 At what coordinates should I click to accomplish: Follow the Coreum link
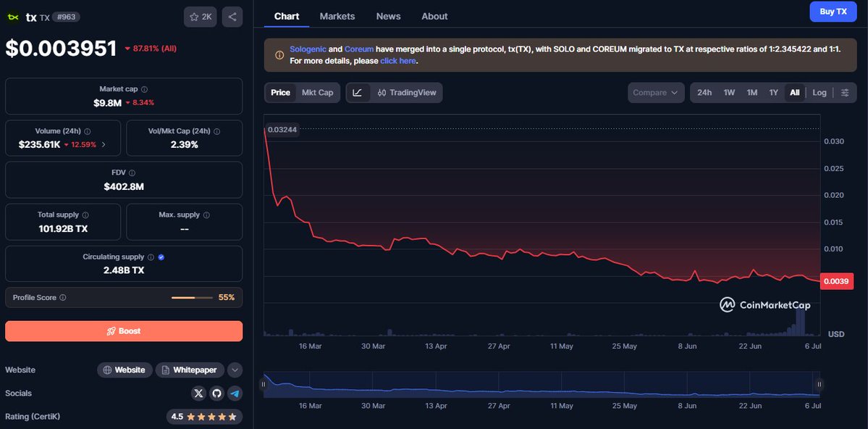pyautogui.click(x=359, y=49)
